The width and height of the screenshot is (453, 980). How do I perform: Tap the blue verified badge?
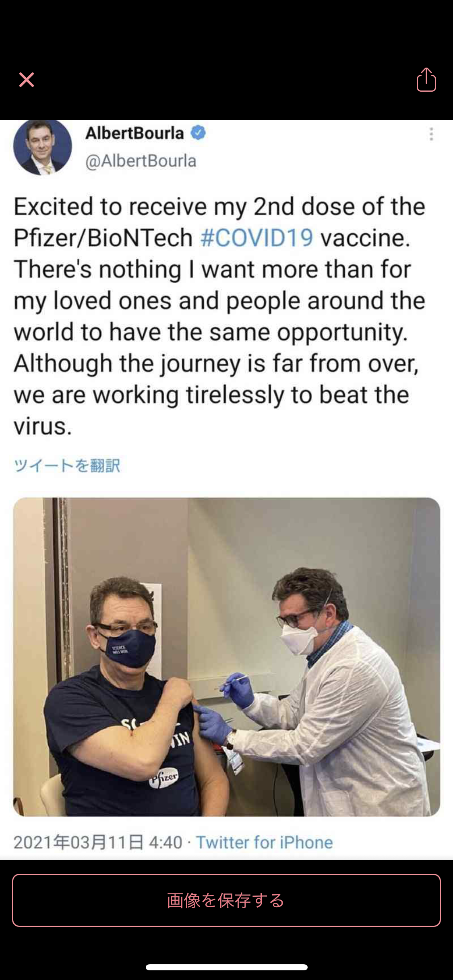pyautogui.click(x=198, y=132)
